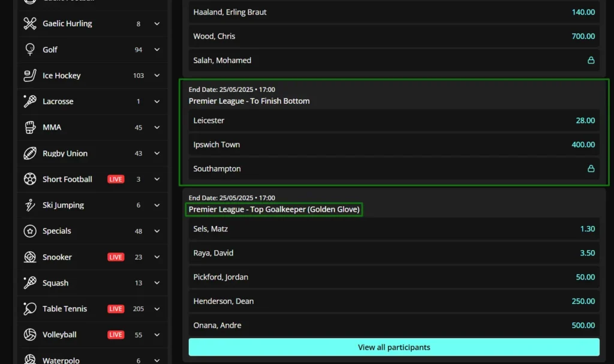The width and height of the screenshot is (614, 364).
Task: Select Raya, David odds 3.50
Action: point(588,253)
